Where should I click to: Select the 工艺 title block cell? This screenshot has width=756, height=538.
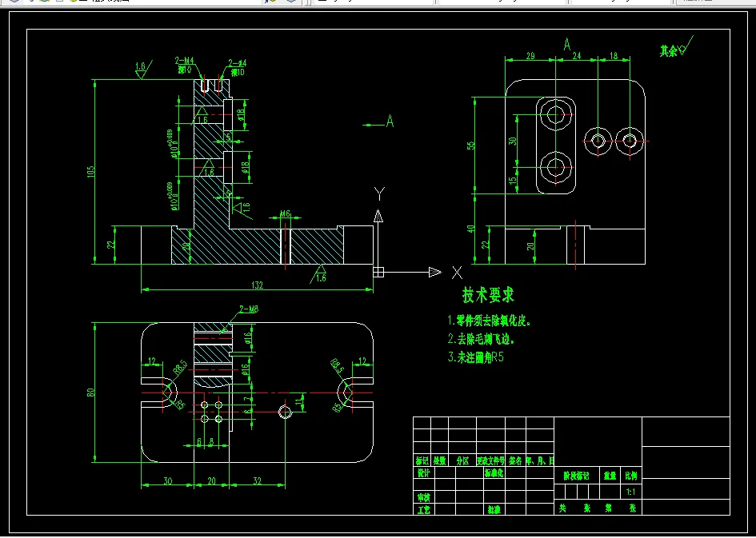[x=424, y=509]
